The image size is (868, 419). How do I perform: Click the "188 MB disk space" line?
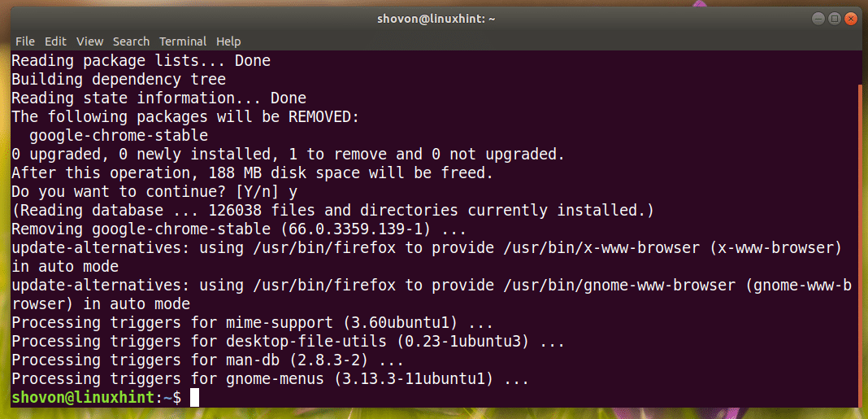coord(252,173)
